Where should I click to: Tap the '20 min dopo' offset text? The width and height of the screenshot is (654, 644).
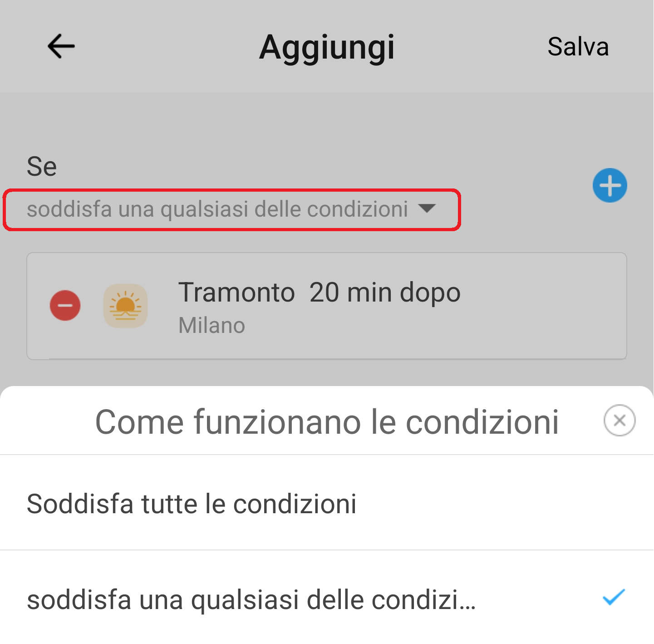(385, 292)
